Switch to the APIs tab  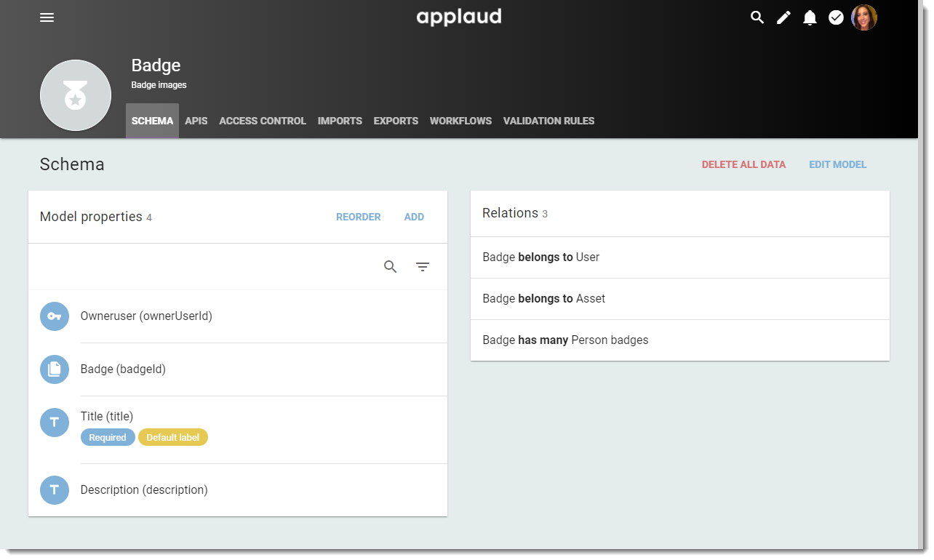196,121
